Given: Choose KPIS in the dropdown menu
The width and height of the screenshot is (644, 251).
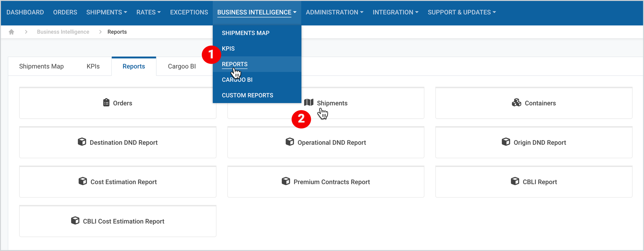Looking at the screenshot, I should (x=257, y=48).
